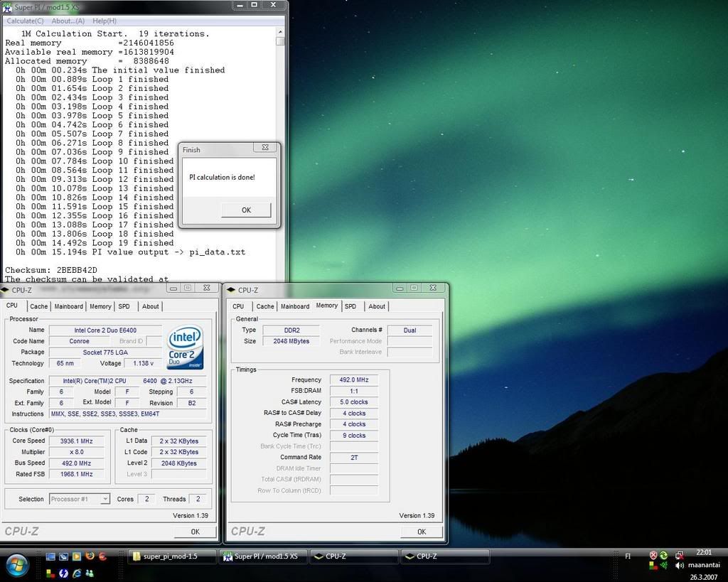Open Internet Explorer from Quick Launch

coord(76,573)
